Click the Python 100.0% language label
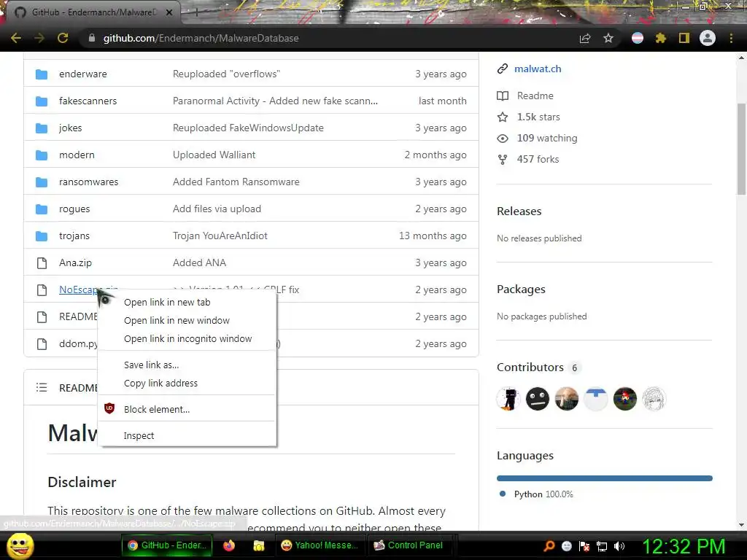The height and width of the screenshot is (560, 747). (543, 494)
